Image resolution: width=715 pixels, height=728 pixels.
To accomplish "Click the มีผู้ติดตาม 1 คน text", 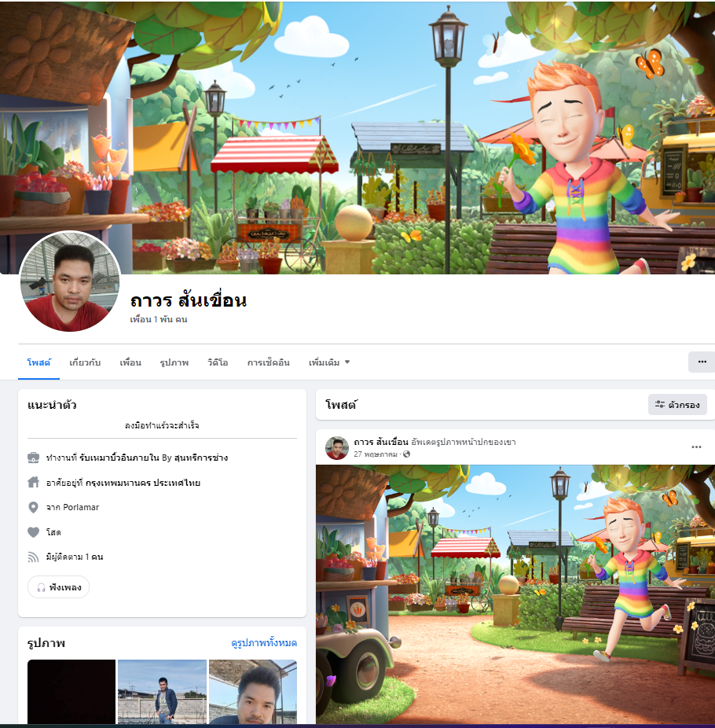I will coord(75,557).
